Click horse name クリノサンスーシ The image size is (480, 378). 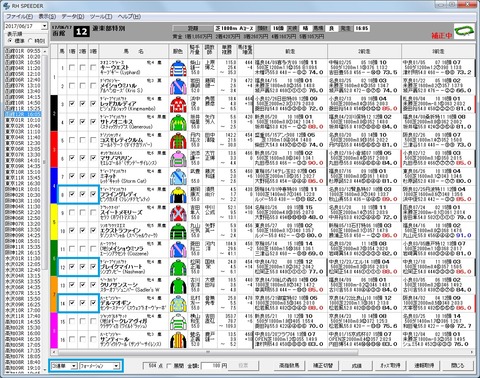click(x=119, y=285)
